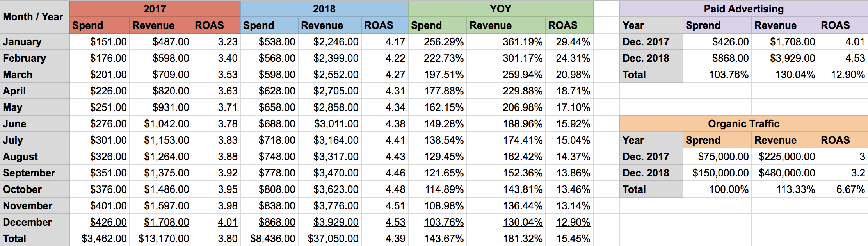Click the total 2017 revenue $13,170.00 cell
The height and width of the screenshot is (246, 868).
click(x=164, y=239)
